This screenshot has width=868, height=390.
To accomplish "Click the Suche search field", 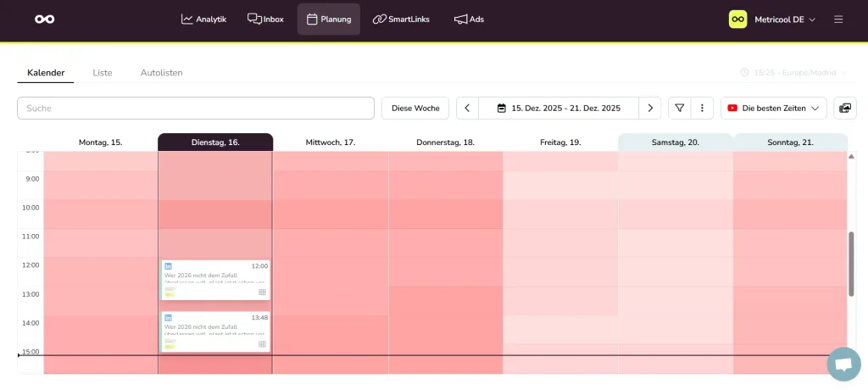I will coord(196,108).
